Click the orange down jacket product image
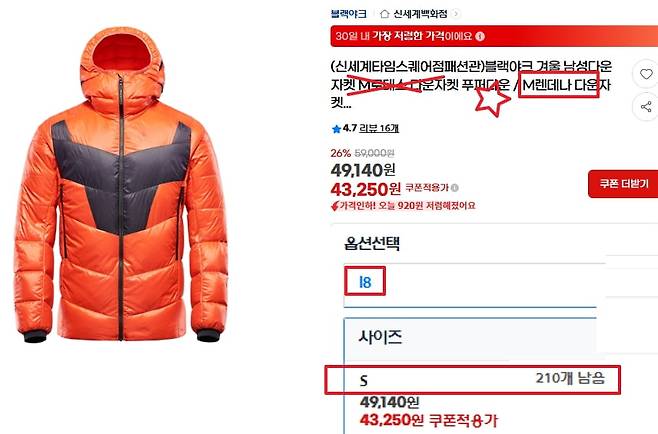This screenshot has height=434, width=658. tap(121, 185)
